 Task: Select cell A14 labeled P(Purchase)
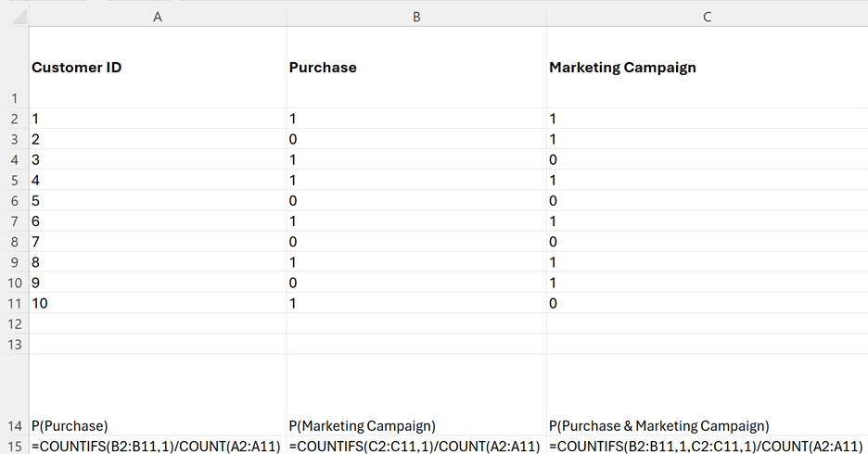pyautogui.click(x=157, y=426)
